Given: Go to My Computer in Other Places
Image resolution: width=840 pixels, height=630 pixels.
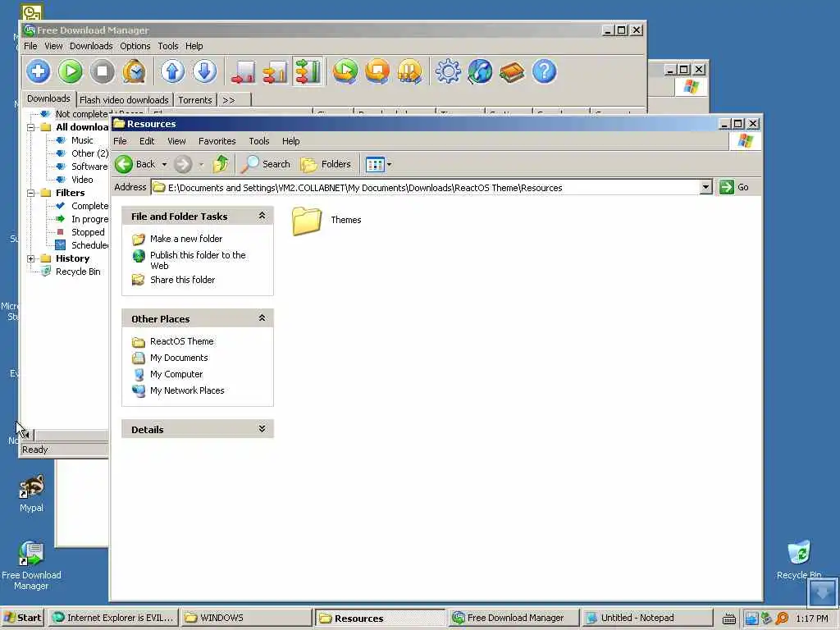Looking at the screenshot, I should pyautogui.click(x=176, y=374).
